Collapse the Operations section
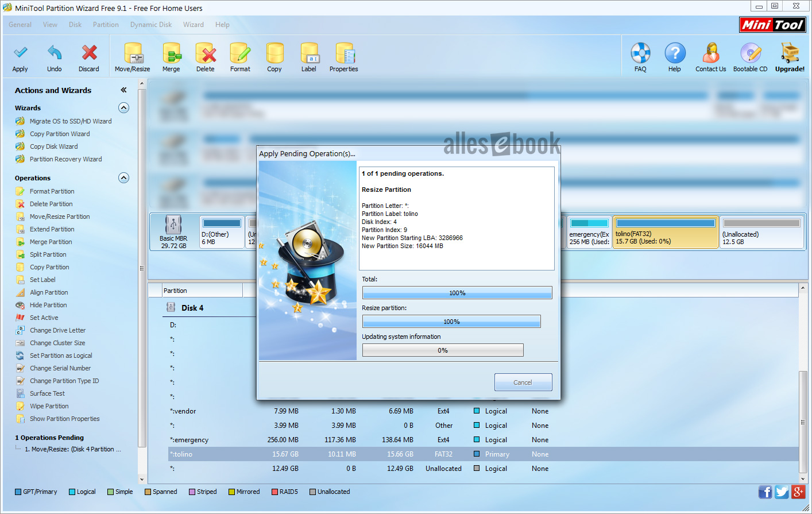812x514 pixels. tap(123, 178)
